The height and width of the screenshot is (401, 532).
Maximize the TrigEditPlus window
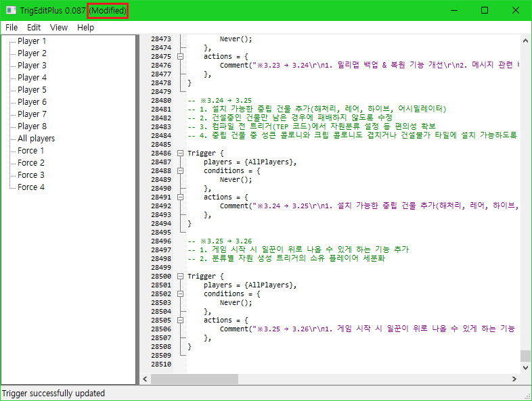click(485, 10)
